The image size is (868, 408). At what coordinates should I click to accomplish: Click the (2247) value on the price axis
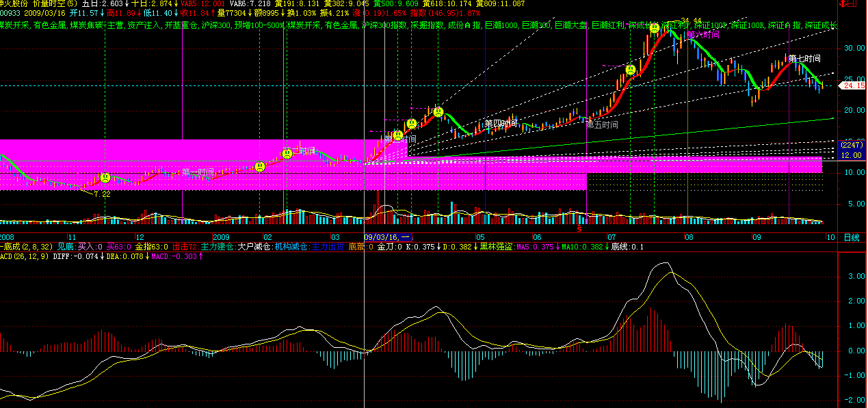coord(851,146)
